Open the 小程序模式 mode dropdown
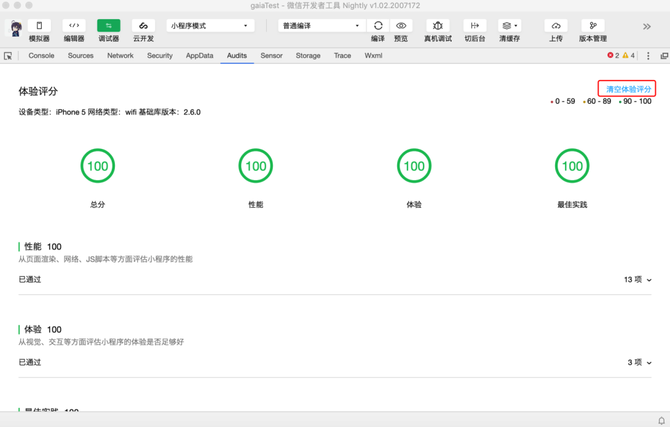670x427 pixels. coord(209,26)
